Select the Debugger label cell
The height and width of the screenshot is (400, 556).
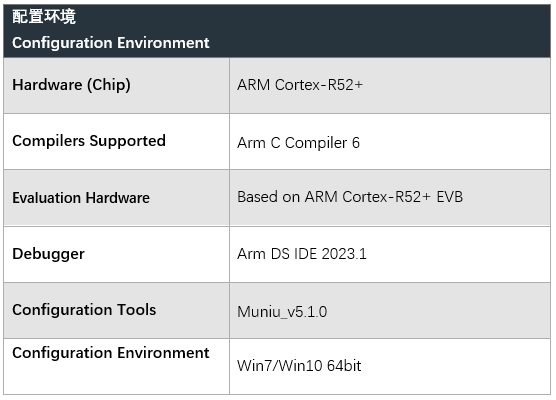tap(117, 255)
